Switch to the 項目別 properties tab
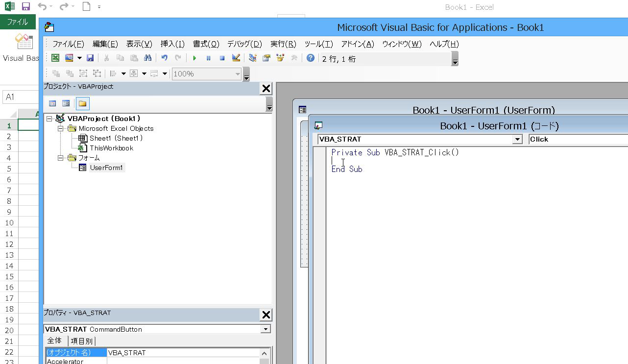 click(81, 341)
